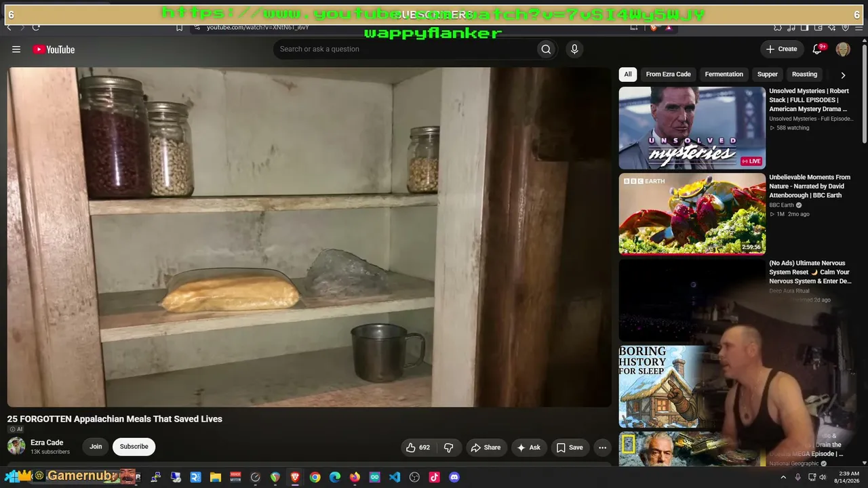This screenshot has width=868, height=488.
Task: Open the network tray icon
Action: tap(812, 477)
